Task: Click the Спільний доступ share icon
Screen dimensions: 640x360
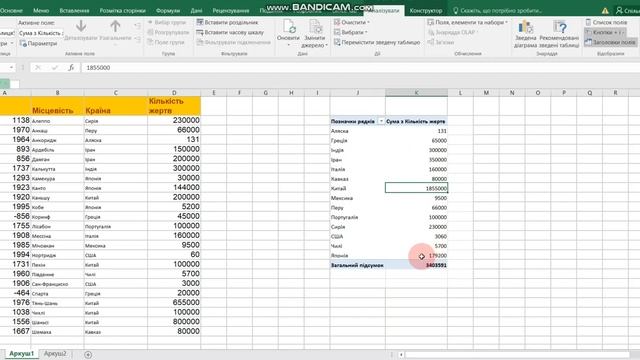Action: [628, 11]
